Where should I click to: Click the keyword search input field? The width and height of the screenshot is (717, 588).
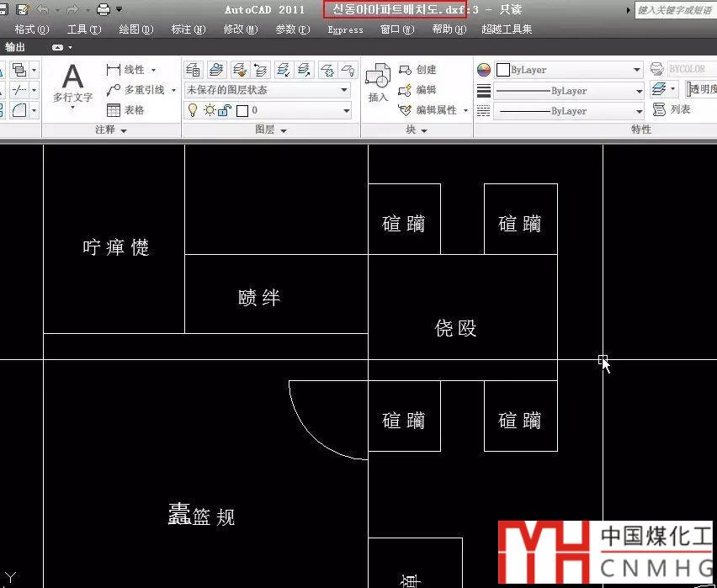pos(676,9)
